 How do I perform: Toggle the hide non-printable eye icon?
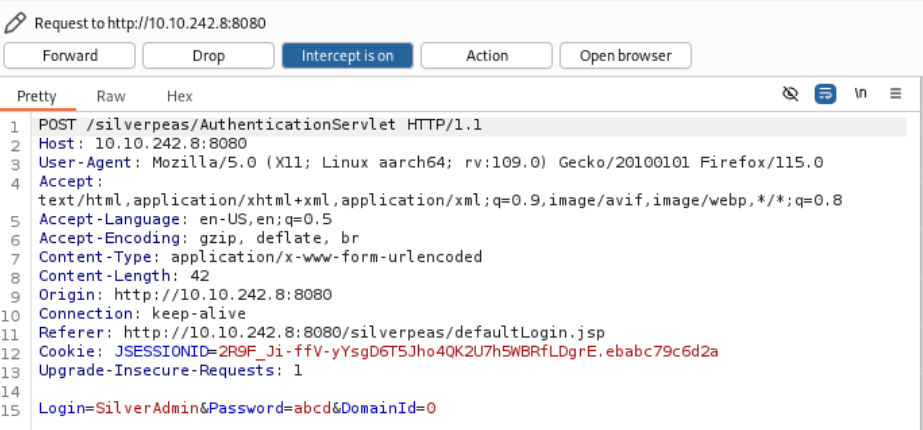pos(790,94)
